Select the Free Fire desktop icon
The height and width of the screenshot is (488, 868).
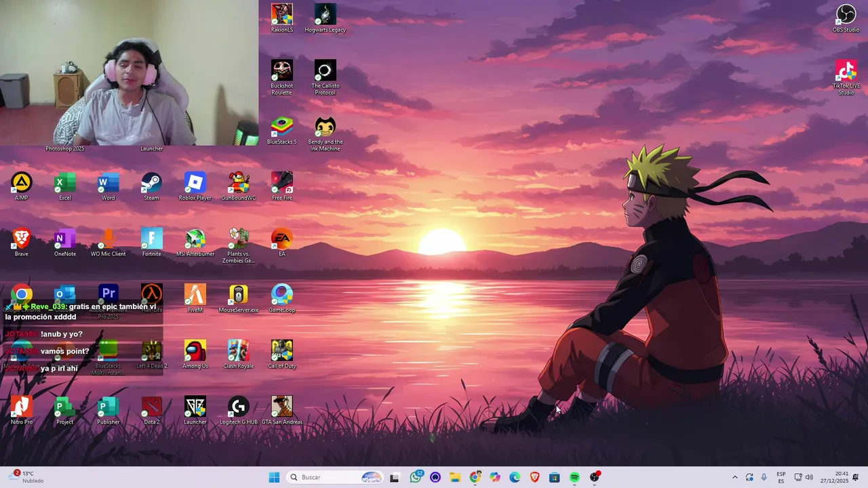tap(282, 186)
